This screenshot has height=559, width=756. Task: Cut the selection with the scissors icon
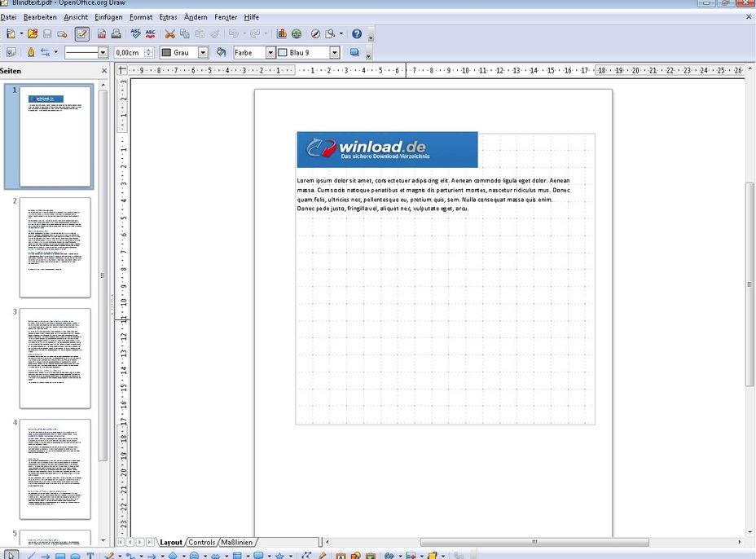(x=169, y=33)
